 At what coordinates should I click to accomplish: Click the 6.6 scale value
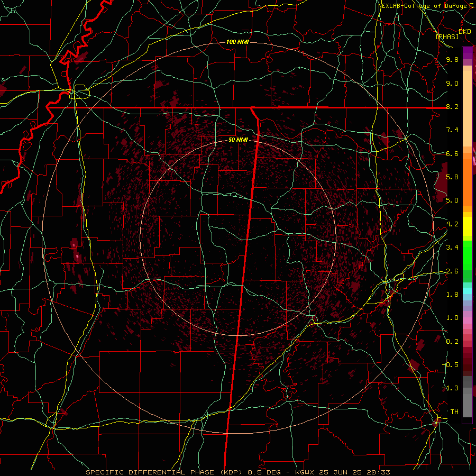point(452,153)
